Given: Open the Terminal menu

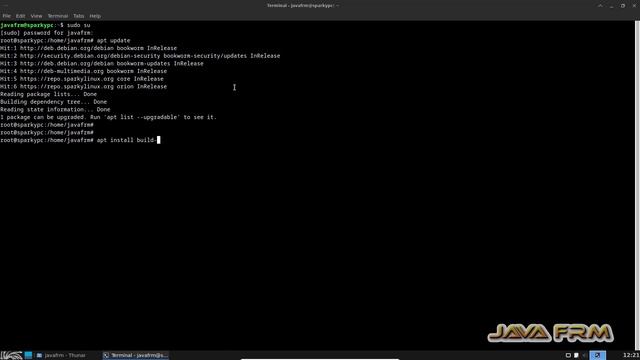Looking at the screenshot, I should pyautogui.click(x=58, y=16).
